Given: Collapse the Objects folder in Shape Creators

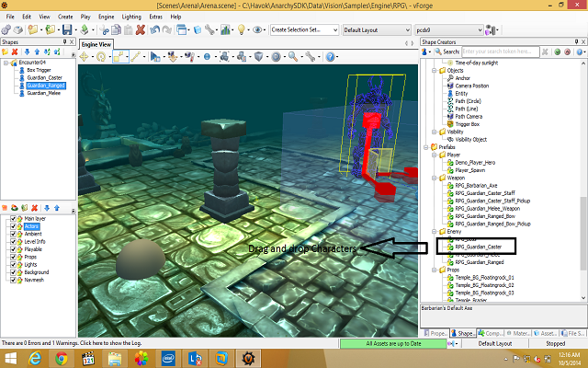Looking at the screenshot, I should click(x=434, y=71).
